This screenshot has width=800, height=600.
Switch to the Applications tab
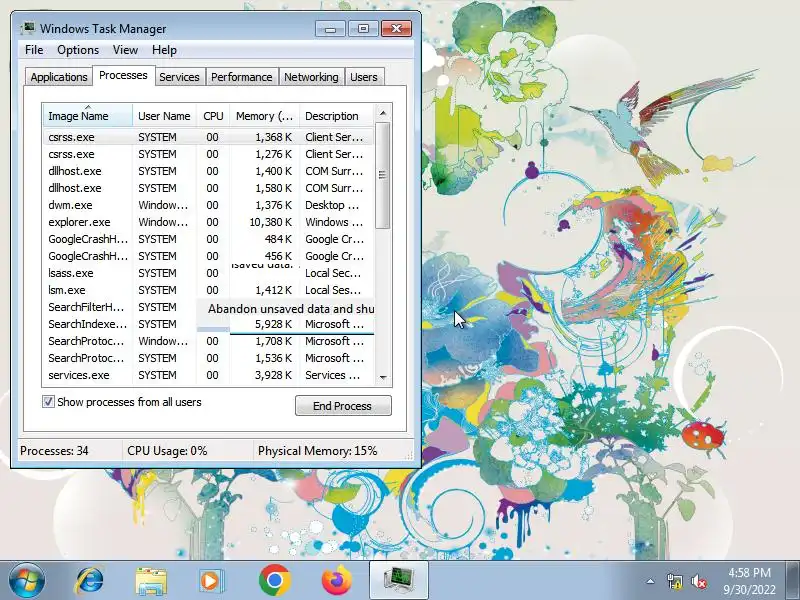pos(59,77)
